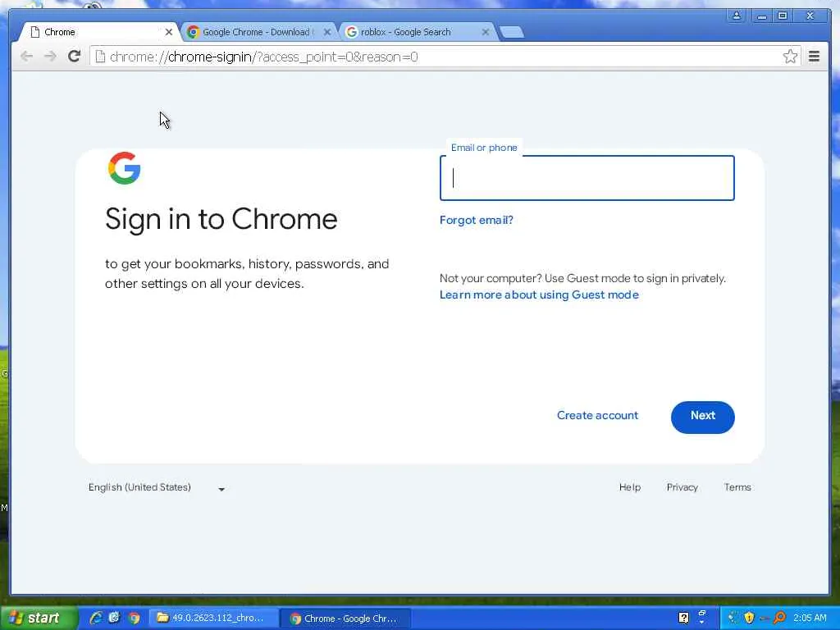
Task: Open Learn more about using Guest mode
Action: (539, 294)
